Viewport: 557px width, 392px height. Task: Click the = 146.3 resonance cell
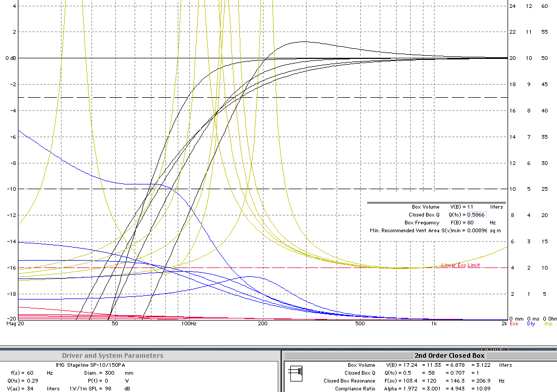(x=455, y=380)
